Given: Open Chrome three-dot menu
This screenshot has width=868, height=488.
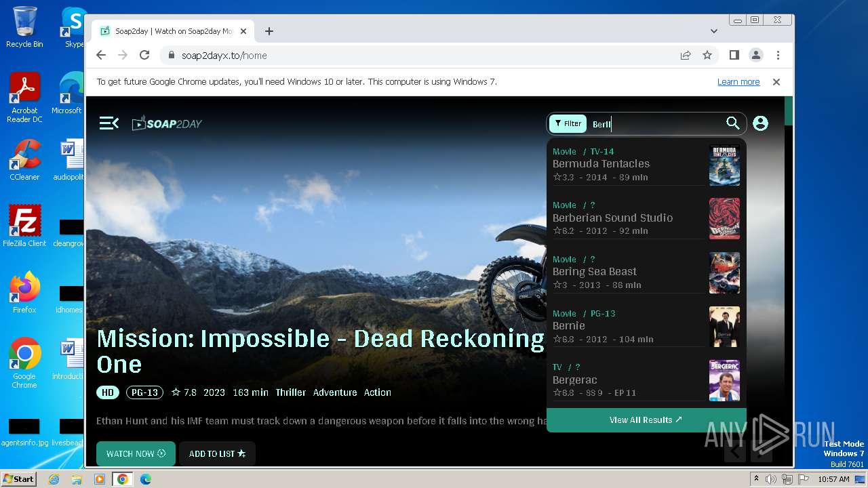Looking at the screenshot, I should click(778, 55).
